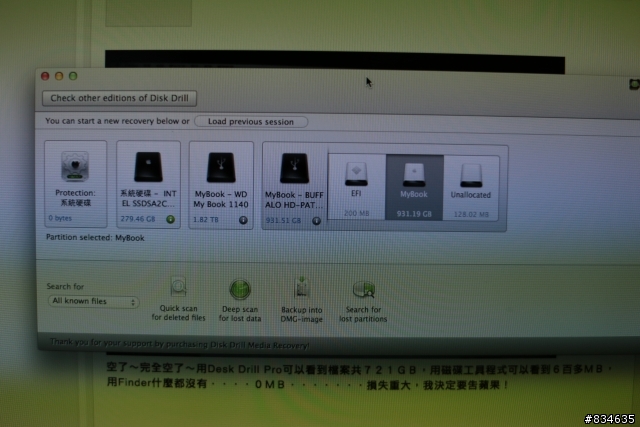Open the All known files dropdown

coord(93,301)
